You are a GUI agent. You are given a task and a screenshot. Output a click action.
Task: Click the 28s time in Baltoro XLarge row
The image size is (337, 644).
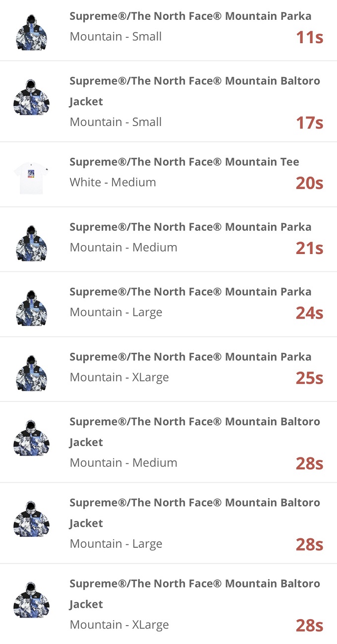click(309, 626)
